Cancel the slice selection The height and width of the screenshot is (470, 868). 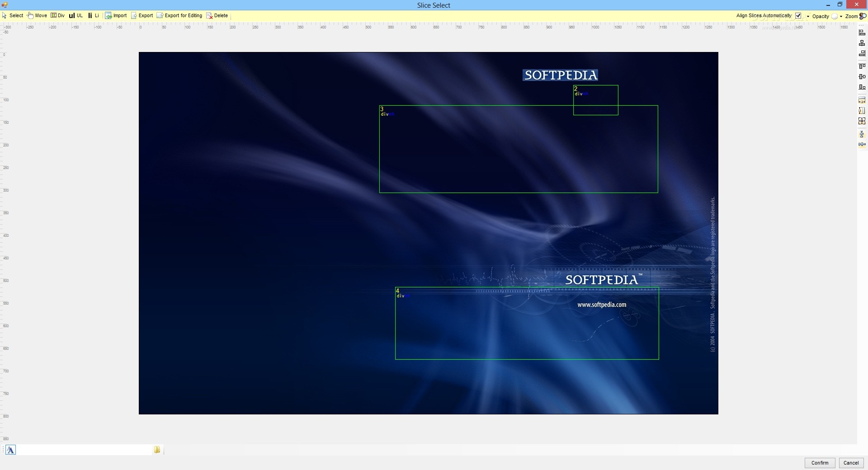[851, 463]
